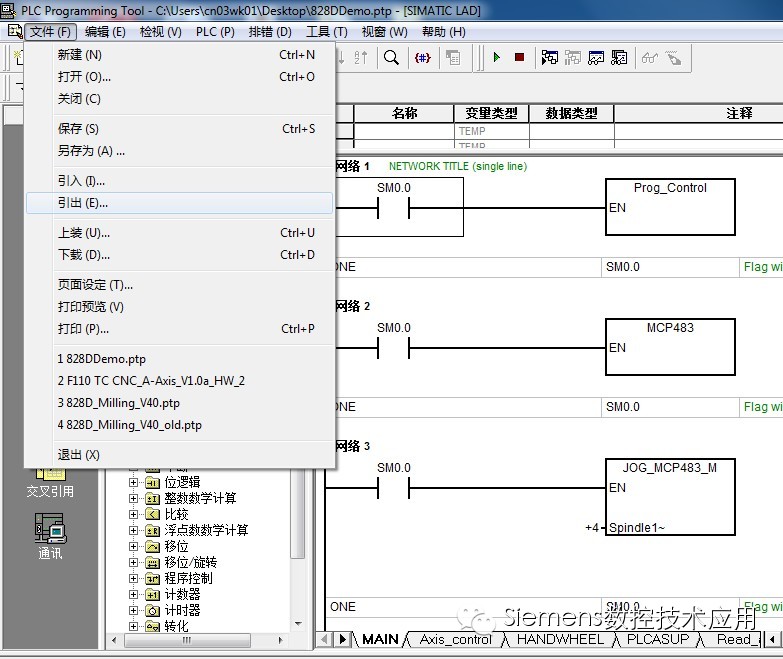Screen dimensions: 783x659
Task: Choose 打印 (P)... entry
Action: click(180, 329)
